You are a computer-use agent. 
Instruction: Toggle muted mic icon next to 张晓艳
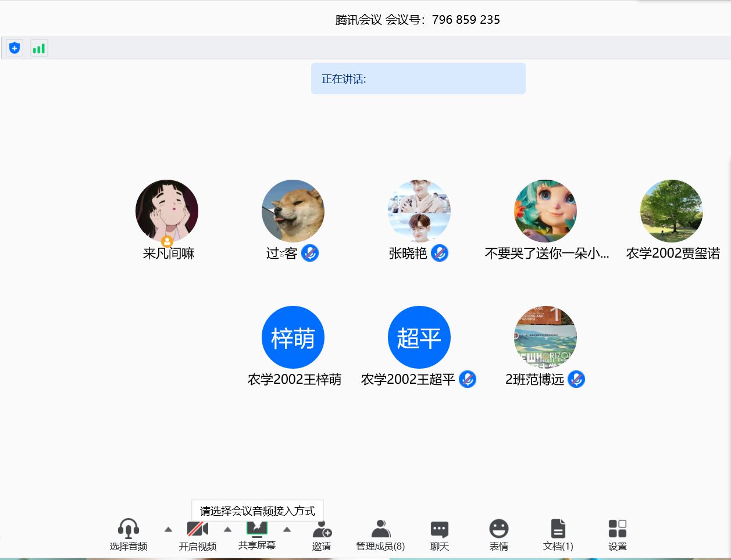[440, 254]
